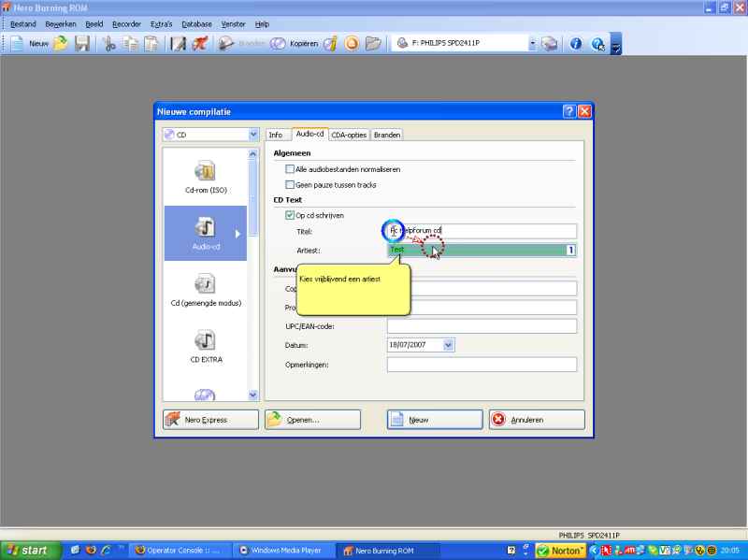
Task: Click the Nero Burning ROM taskbar button
Action: point(386,551)
